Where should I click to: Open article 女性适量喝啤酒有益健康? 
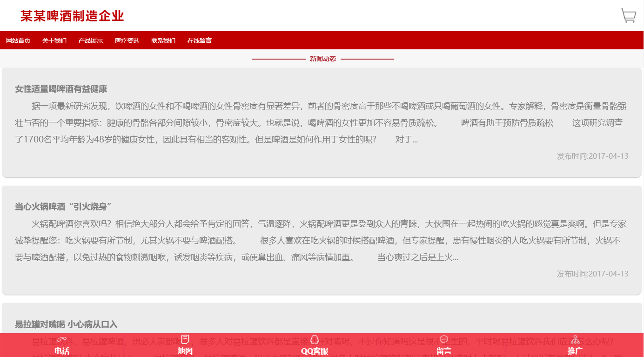61,89
